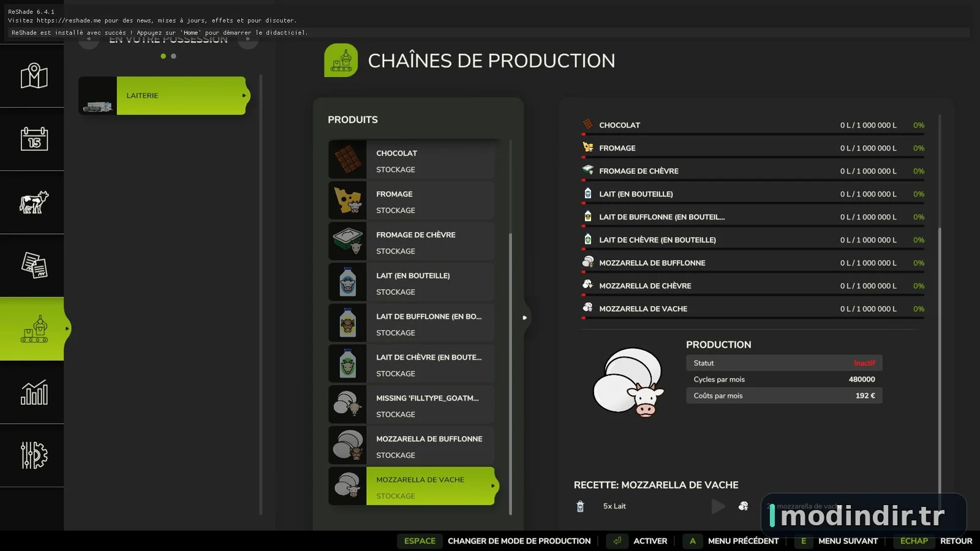Open the calendar page in sidebar
Viewport: 980px width, 551px height.
click(34, 139)
